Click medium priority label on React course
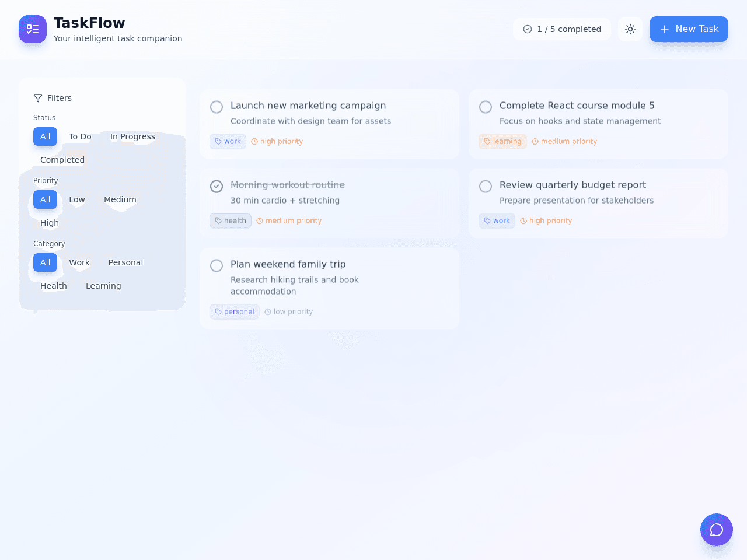The width and height of the screenshot is (747, 560). 564,141
